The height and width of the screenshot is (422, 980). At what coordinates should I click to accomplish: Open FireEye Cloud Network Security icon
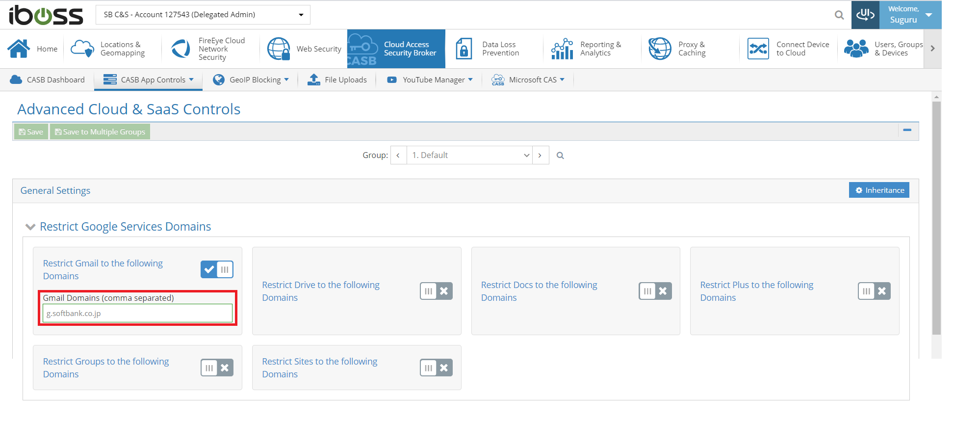[x=181, y=49]
